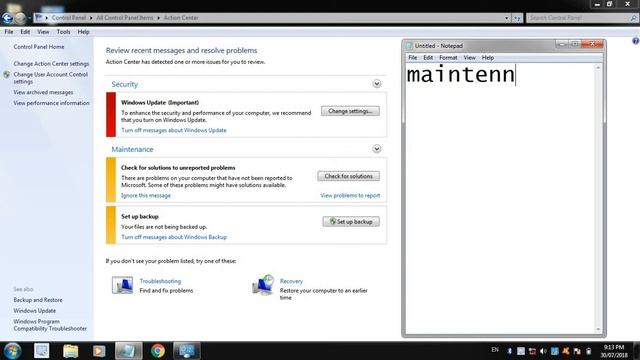The height and width of the screenshot is (360, 640).
Task: Click the Recovery computer icon
Action: (263, 284)
